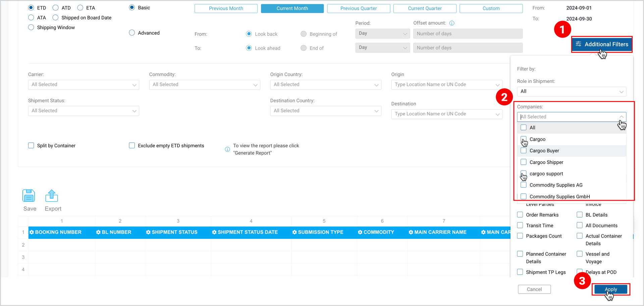Viewport: 644px width, 306px height.
Task: Open the Destination location dropdown
Action: [447, 114]
